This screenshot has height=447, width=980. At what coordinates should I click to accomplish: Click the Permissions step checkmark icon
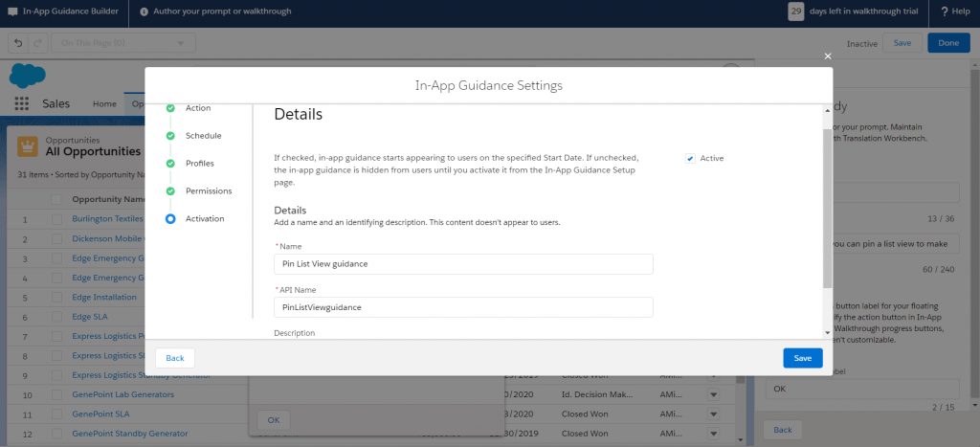170,191
